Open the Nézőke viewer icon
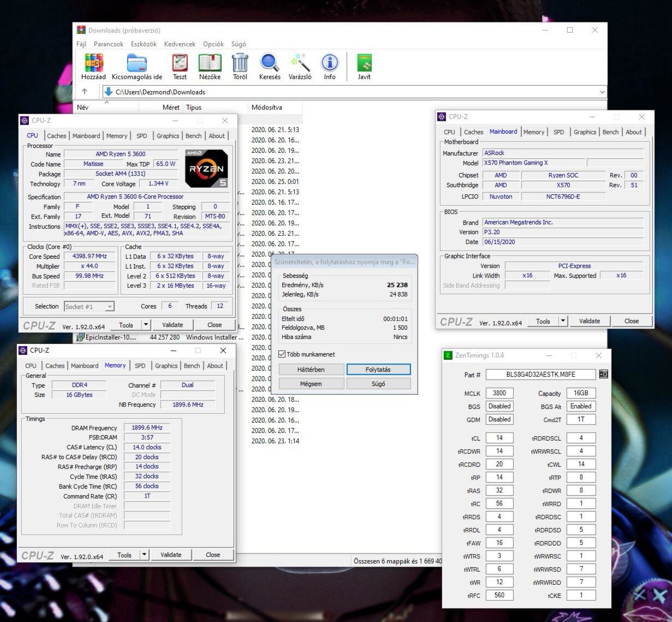The image size is (672, 622). pyautogui.click(x=210, y=63)
